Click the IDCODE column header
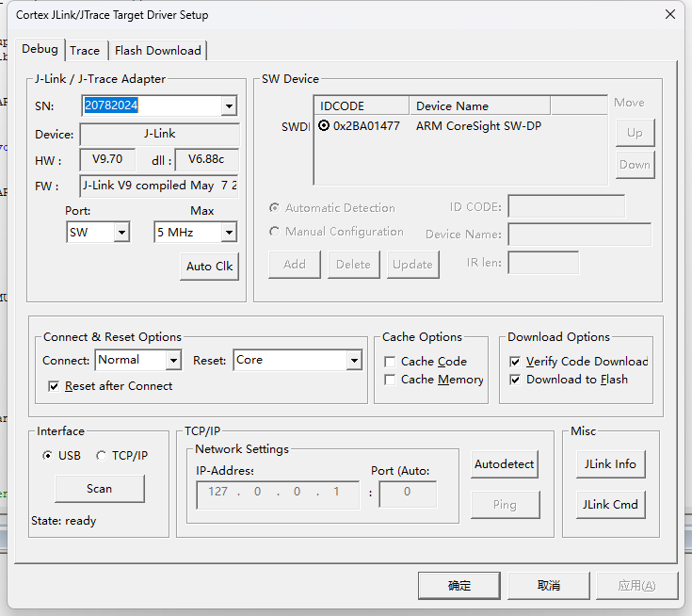The image size is (692, 616). (x=362, y=106)
